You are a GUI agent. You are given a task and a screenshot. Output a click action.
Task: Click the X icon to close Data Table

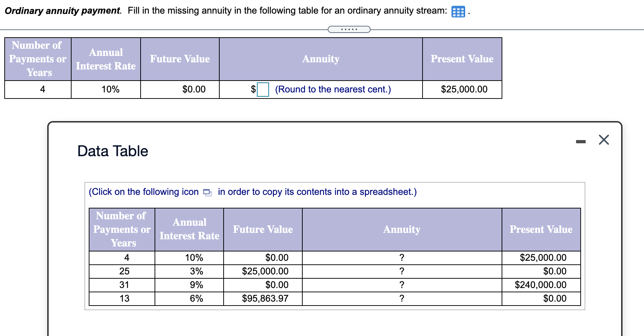pyautogui.click(x=604, y=140)
